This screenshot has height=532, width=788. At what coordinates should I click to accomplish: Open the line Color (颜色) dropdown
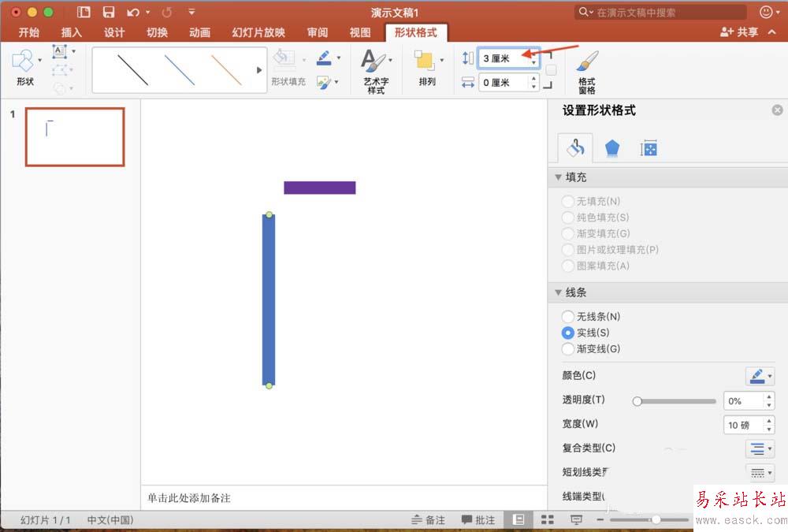(x=760, y=376)
